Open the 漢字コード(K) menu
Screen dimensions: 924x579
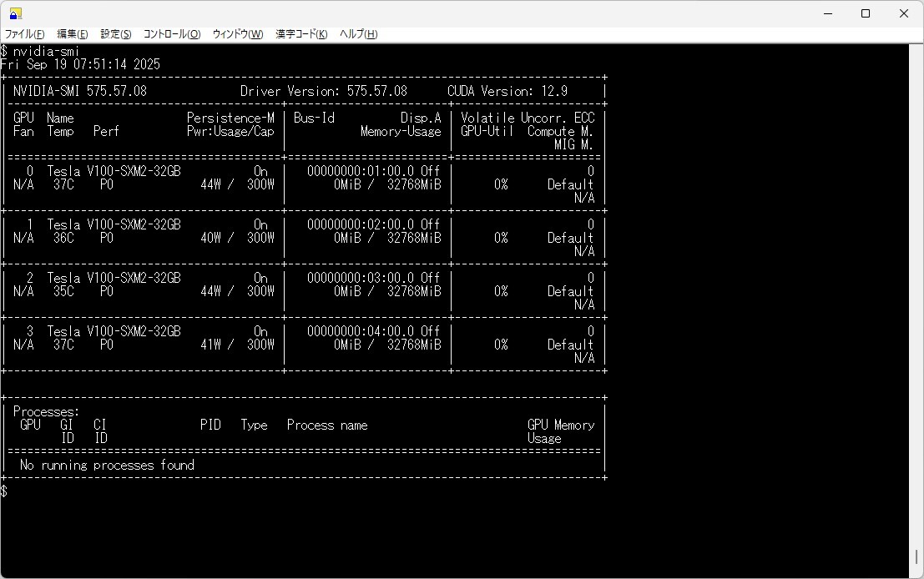[301, 34]
